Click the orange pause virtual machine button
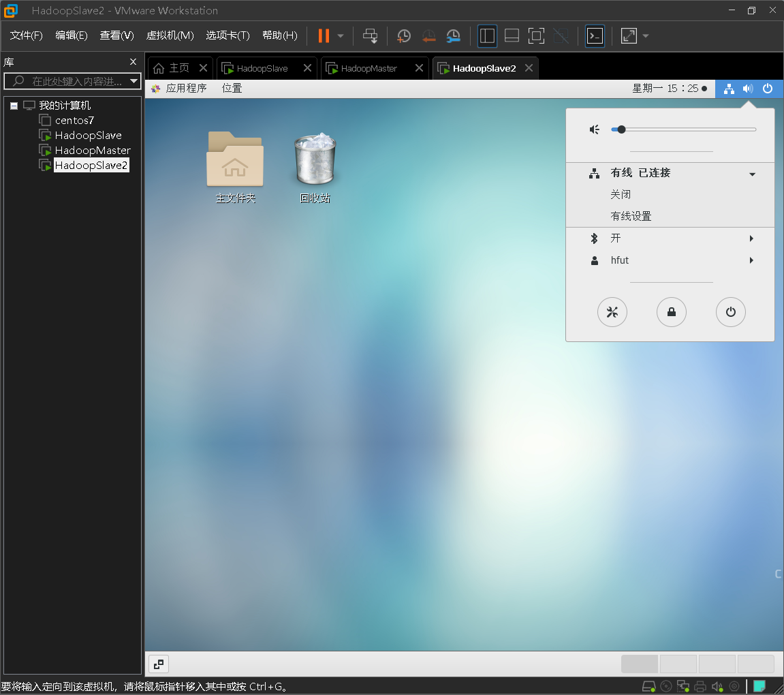 pos(324,36)
